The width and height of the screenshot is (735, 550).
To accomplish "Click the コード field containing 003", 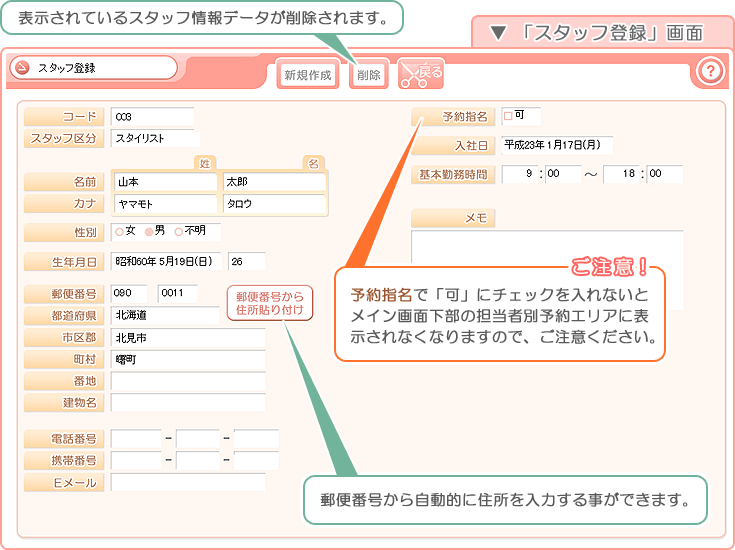I will (x=151, y=117).
